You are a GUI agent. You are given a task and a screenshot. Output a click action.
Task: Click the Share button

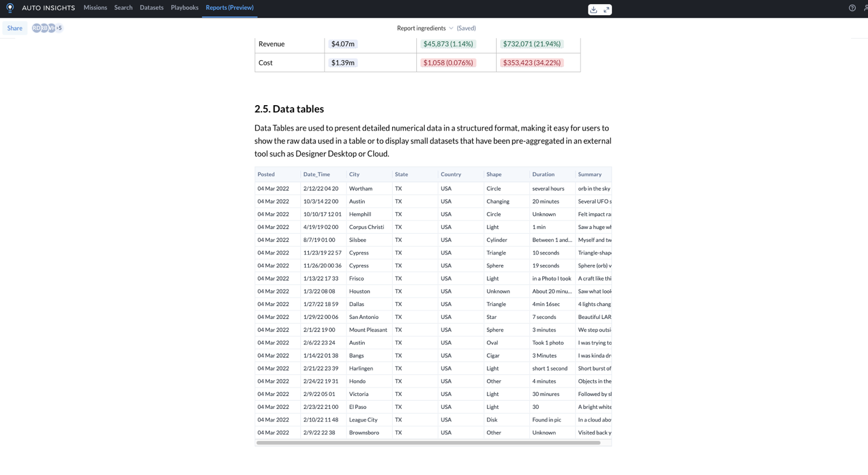(x=14, y=28)
